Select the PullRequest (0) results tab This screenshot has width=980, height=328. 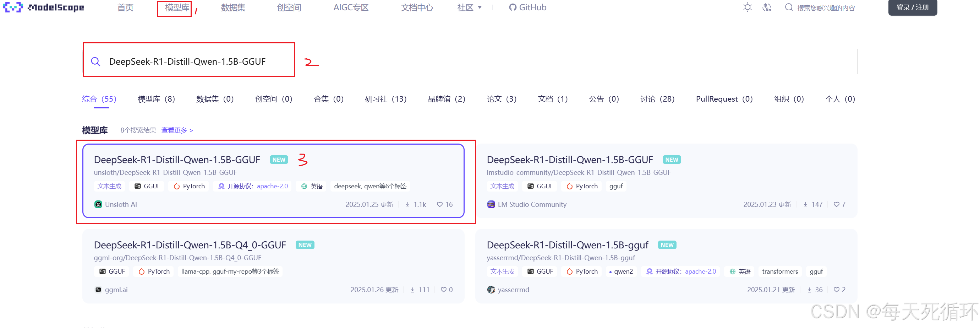point(724,99)
